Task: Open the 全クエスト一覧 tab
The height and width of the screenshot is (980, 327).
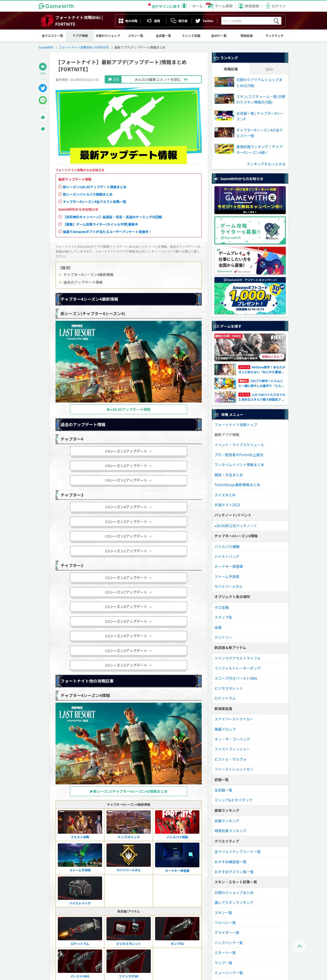Action: pyautogui.click(x=52, y=36)
